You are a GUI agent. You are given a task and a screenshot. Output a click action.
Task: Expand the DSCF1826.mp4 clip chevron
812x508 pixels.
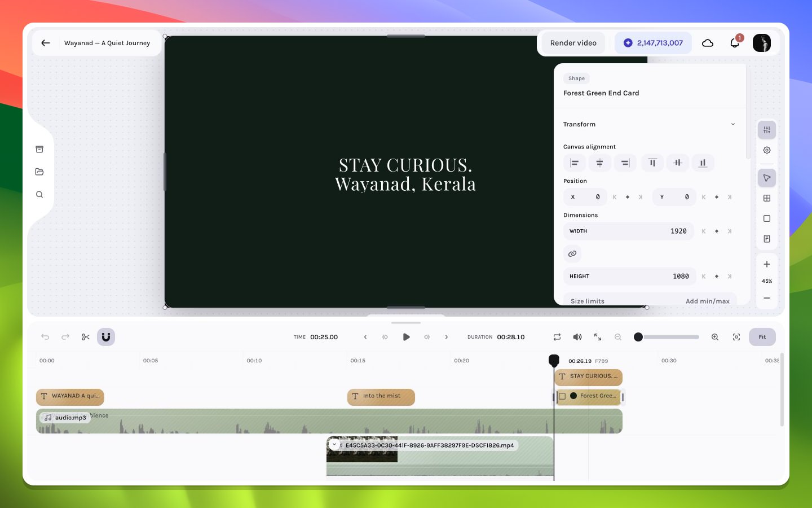coord(334,444)
